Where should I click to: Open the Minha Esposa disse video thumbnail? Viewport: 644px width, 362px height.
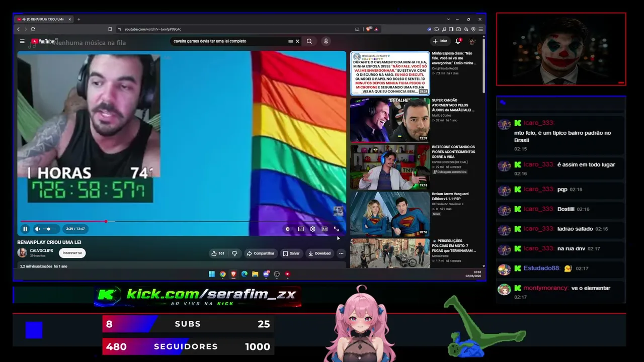[390, 73]
